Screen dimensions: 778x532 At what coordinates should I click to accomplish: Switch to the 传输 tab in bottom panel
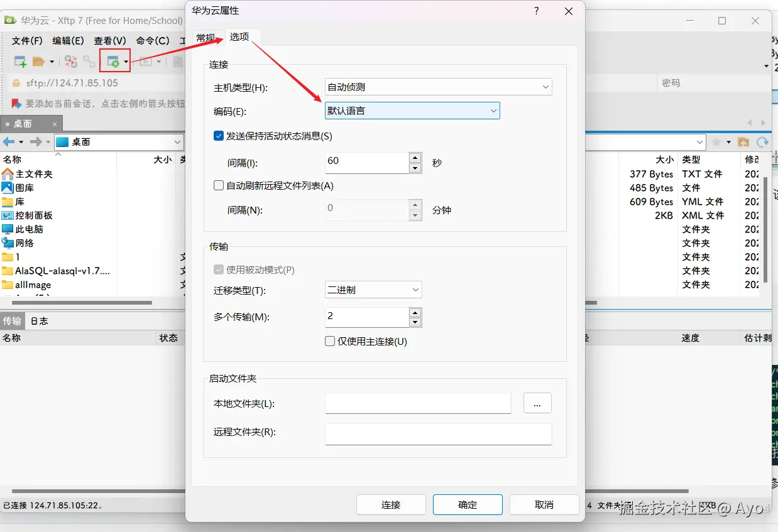click(x=12, y=321)
